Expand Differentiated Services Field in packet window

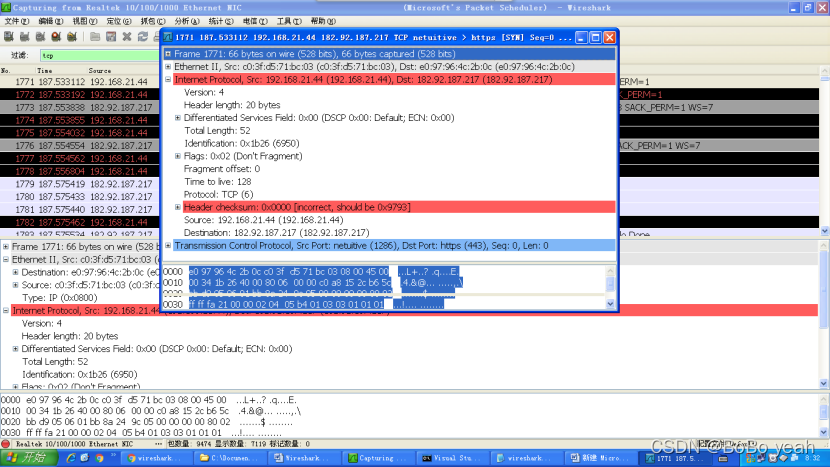pyautogui.click(x=178, y=118)
